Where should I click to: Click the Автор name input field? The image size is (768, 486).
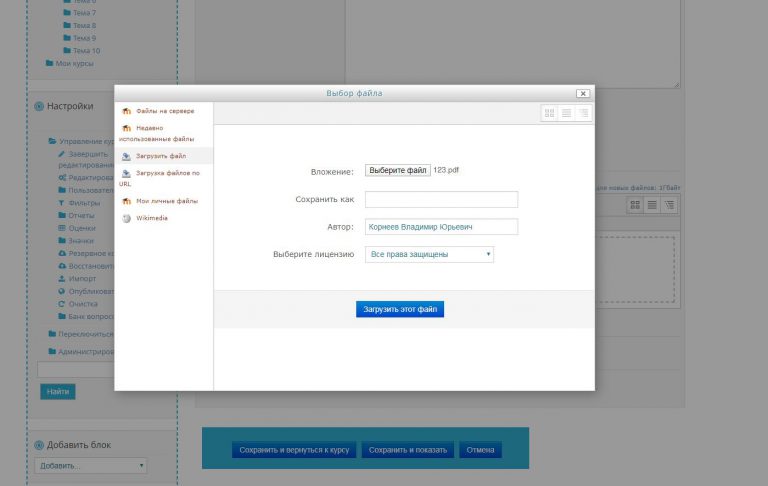point(441,227)
